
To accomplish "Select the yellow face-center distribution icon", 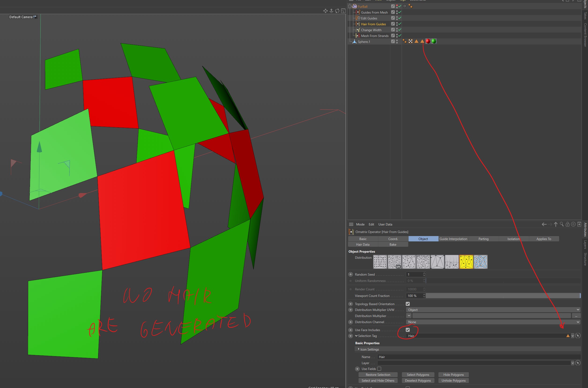I will 466,262.
